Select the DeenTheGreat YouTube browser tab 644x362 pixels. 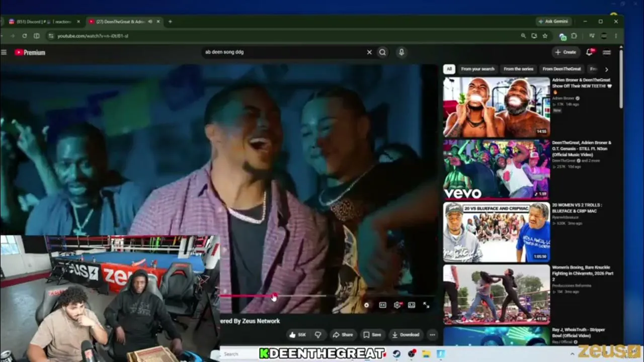(x=121, y=22)
